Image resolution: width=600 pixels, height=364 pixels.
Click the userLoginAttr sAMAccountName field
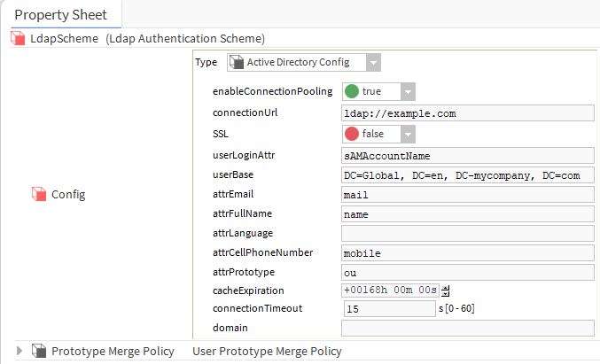468,156
